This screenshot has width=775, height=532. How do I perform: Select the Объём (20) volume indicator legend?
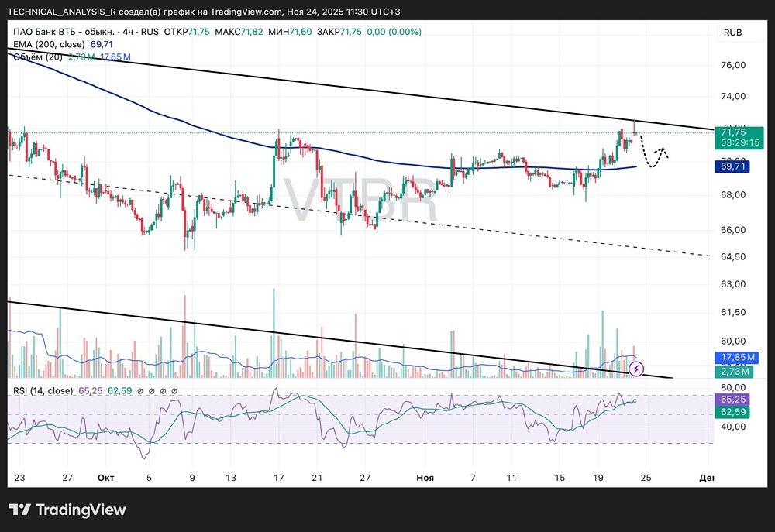[x=37, y=57]
